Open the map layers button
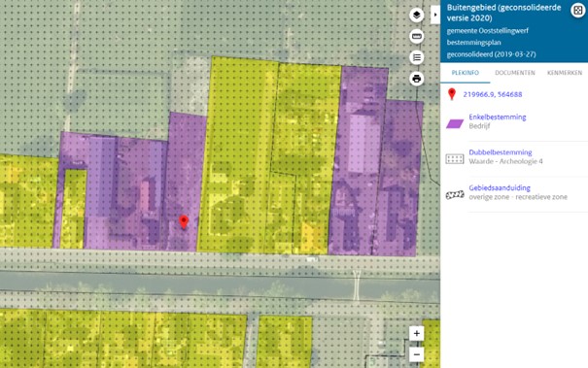Viewport: 588px width, 368px height. pyautogui.click(x=416, y=15)
